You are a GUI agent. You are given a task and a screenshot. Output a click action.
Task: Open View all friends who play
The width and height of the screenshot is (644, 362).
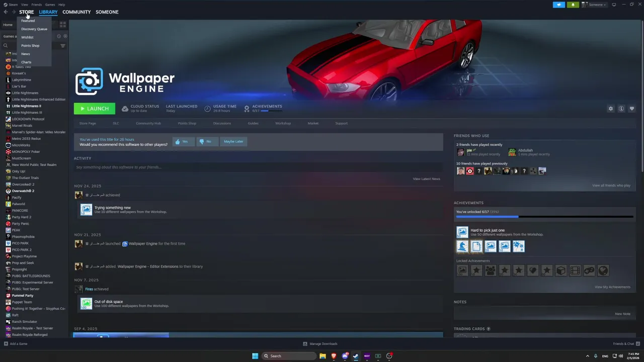611,186
